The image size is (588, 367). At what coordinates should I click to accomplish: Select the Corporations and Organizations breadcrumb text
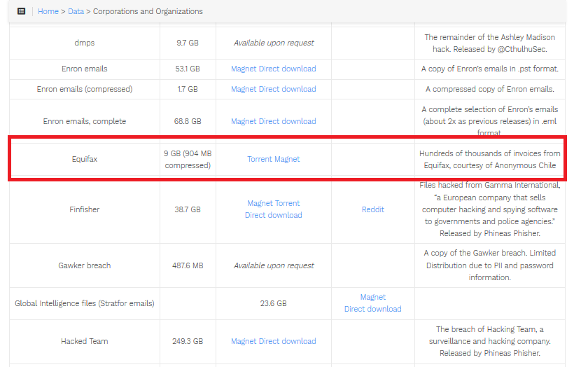[x=148, y=11]
